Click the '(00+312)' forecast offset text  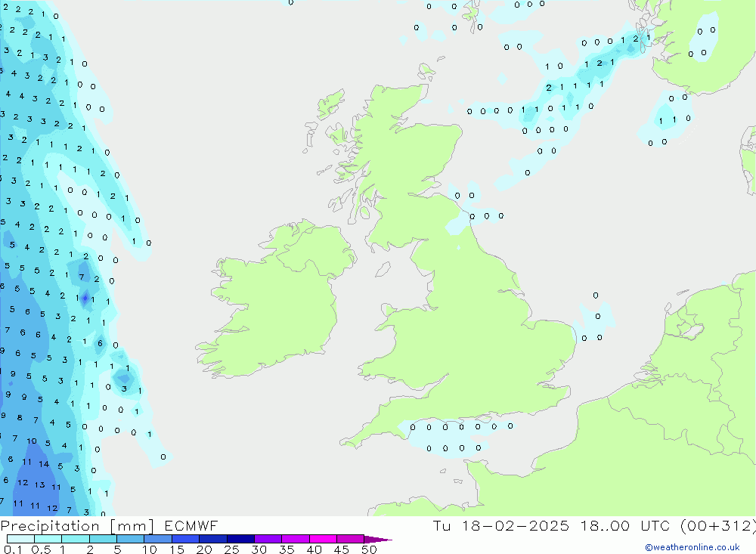[x=718, y=525]
